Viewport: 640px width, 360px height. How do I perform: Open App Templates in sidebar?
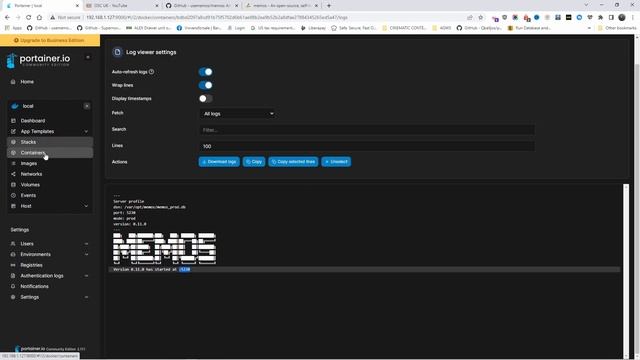(x=37, y=131)
